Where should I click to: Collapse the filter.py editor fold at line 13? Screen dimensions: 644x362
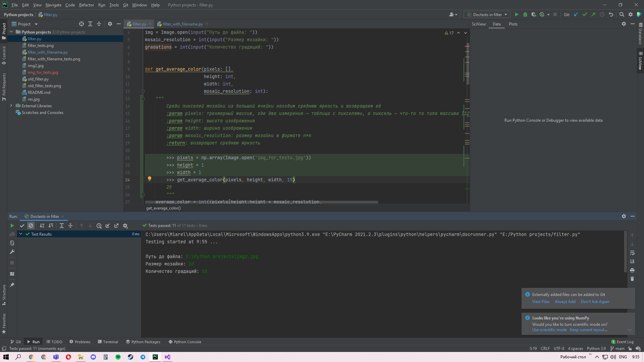click(143, 98)
